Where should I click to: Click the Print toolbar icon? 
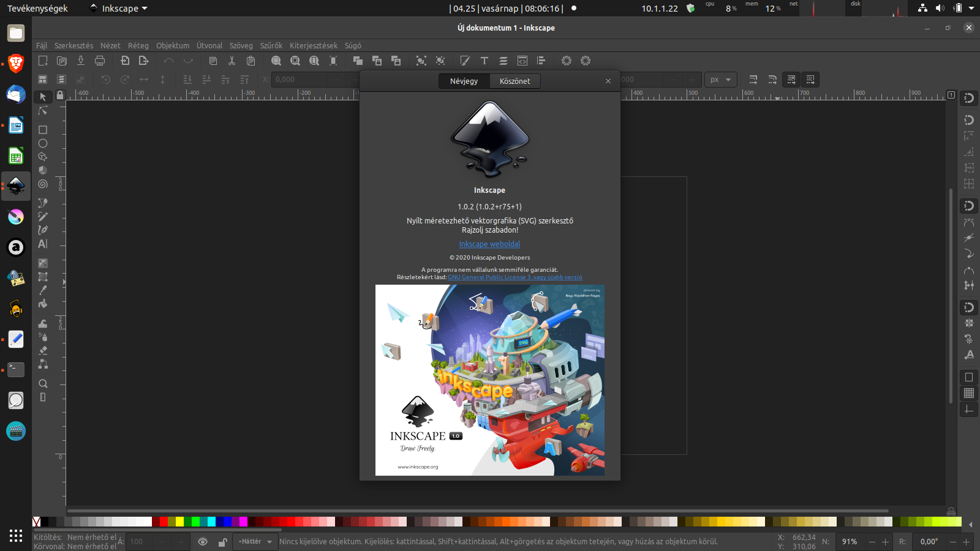point(100,61)
